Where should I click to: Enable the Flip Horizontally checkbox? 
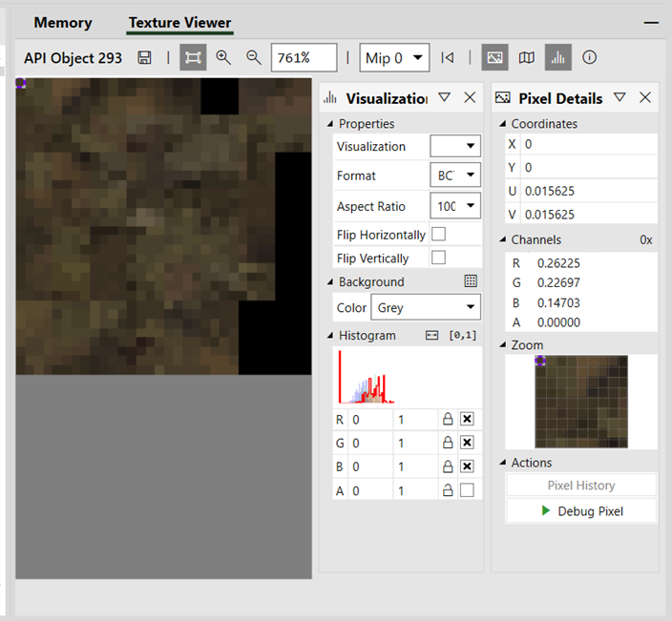coord(438,235)
